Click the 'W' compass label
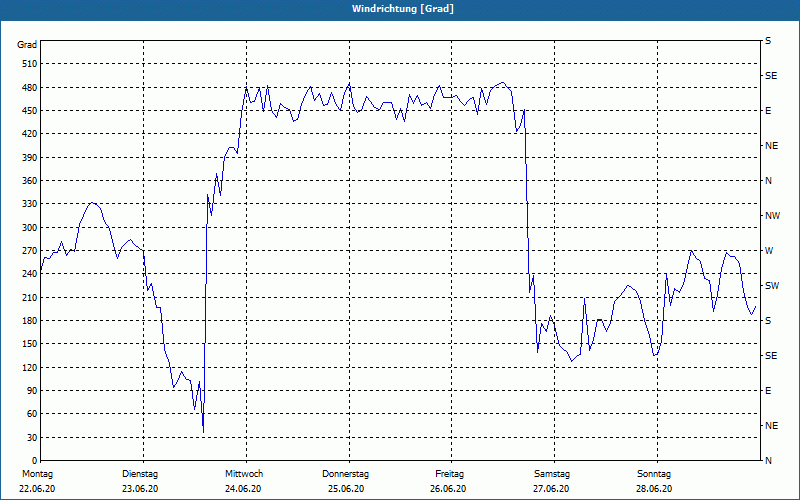Viewport: 800px width, 500px height. (769, 251)
